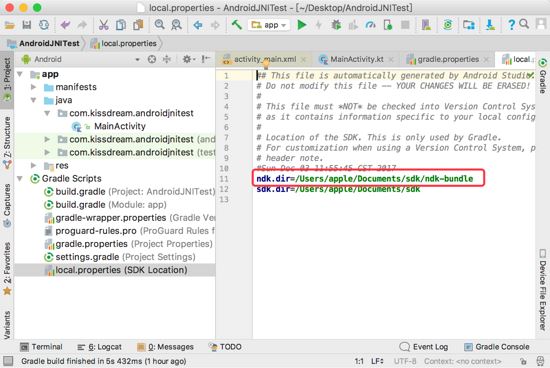Run app with the green play button
550x368 pixels.
302,25
